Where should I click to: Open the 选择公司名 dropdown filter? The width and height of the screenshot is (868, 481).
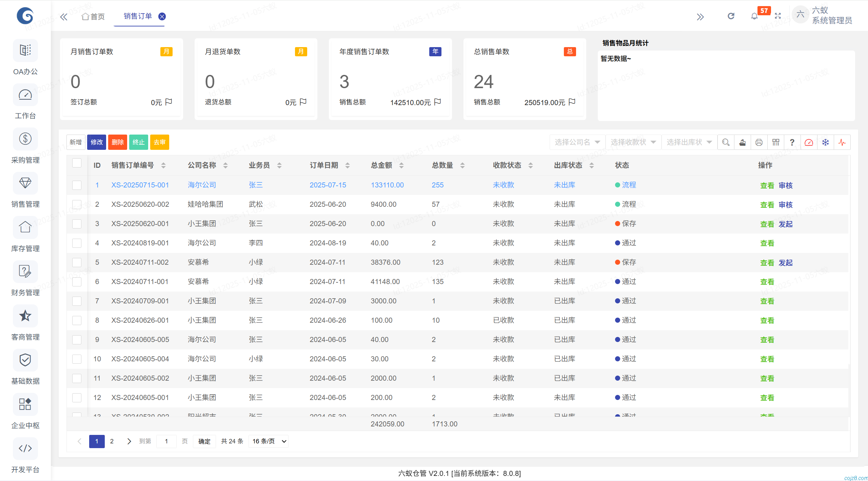click(577, 142)
